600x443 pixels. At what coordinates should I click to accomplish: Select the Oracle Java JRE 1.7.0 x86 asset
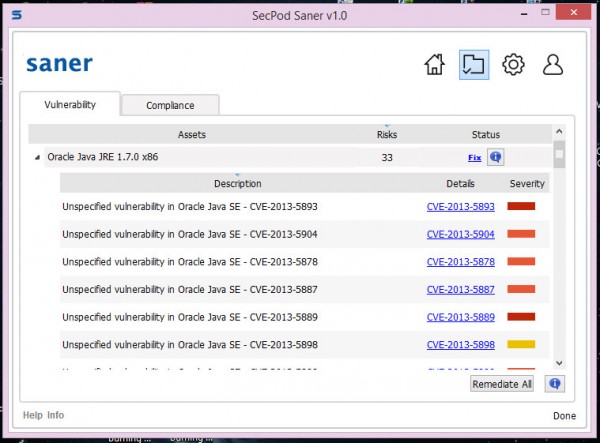[103, 157]
